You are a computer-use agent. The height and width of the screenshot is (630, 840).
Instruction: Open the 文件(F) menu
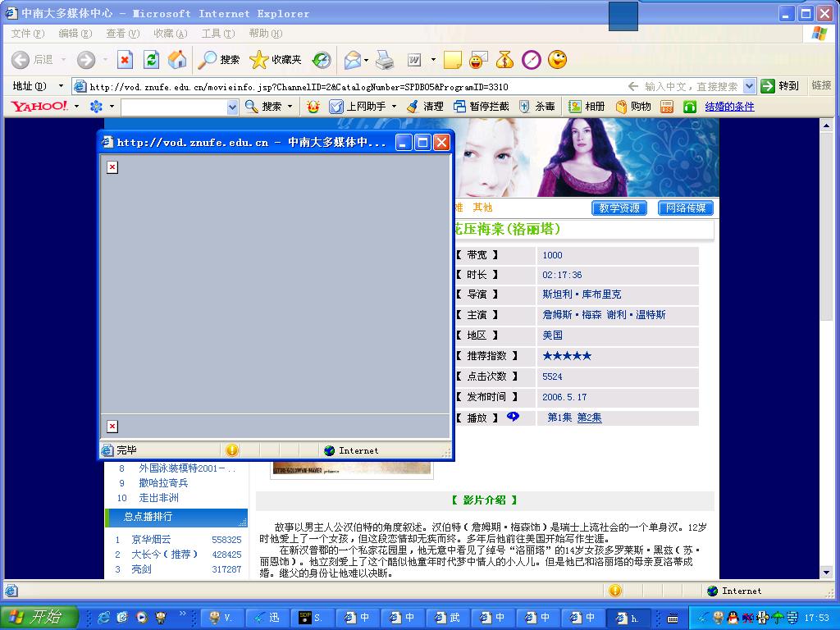27,33
